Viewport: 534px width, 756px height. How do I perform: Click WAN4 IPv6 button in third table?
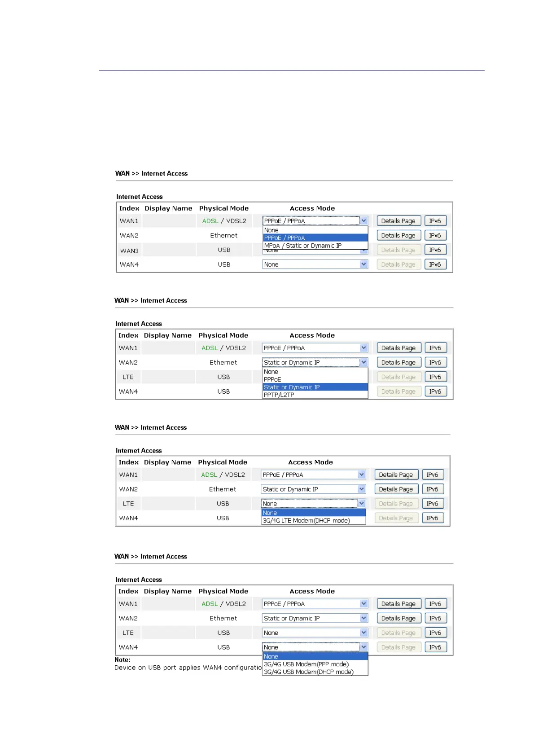click(432, 518)
